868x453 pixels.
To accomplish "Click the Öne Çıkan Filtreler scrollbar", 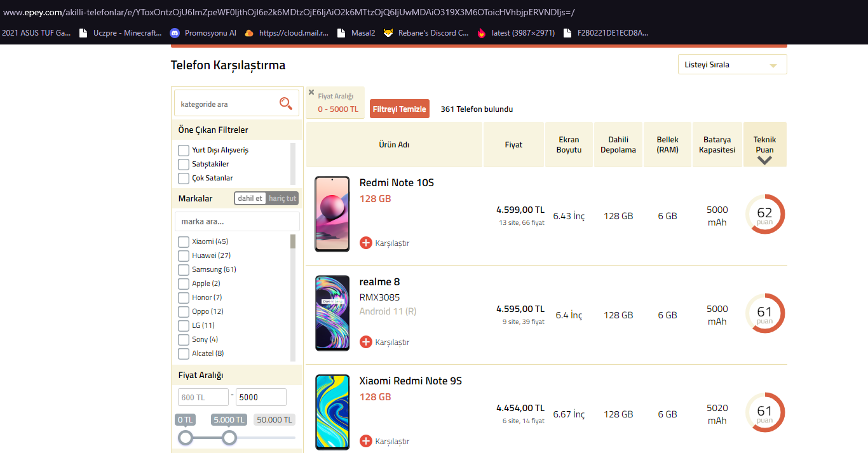I will (x=293, y=164).
